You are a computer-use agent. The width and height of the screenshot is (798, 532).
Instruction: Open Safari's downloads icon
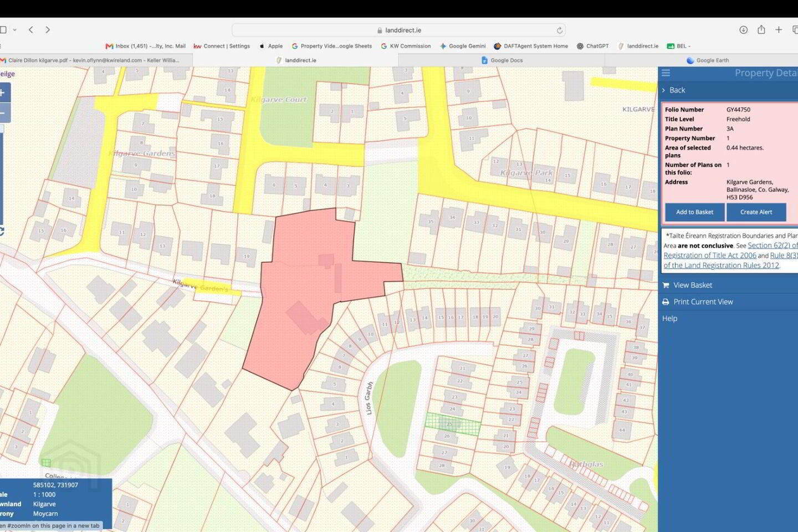tap(744, 30)
